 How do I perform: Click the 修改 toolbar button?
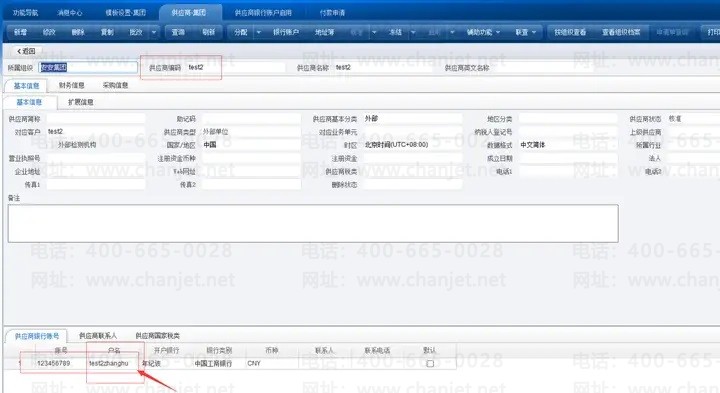coord(49,32)
